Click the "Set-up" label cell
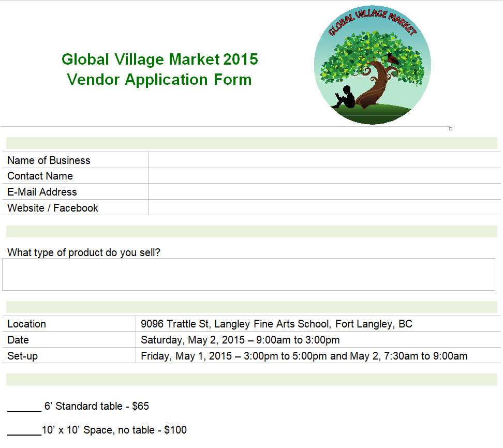The width and height of the screenshot is (503, 448). click(x=23, y=356)
